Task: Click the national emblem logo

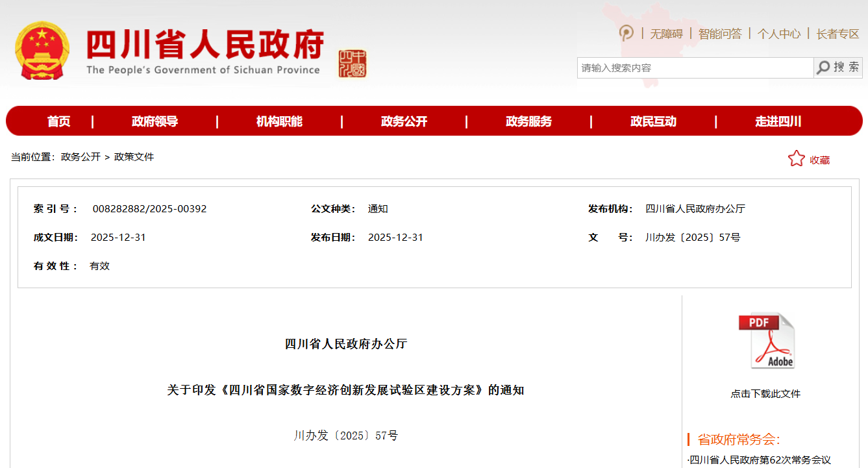Action: [x=42, y=51]
